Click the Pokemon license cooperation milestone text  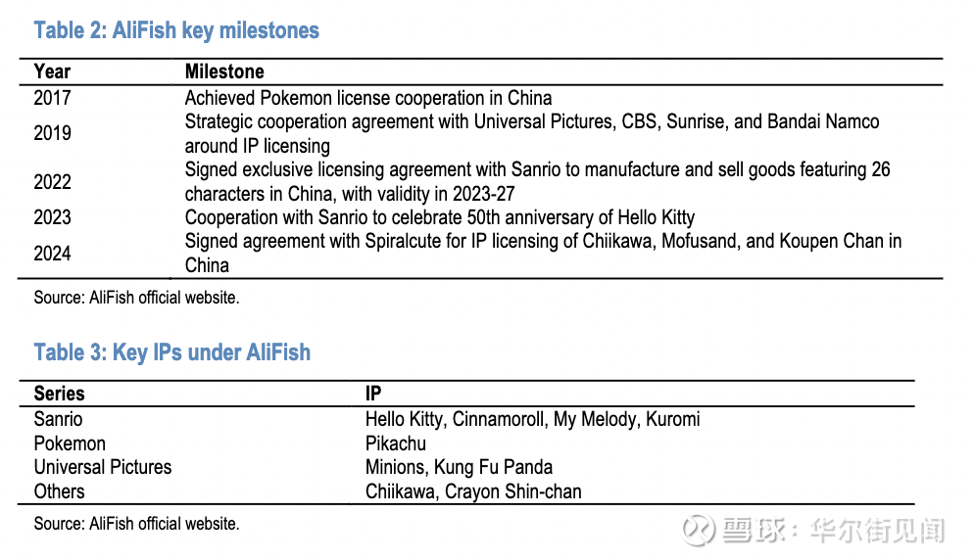pos(367,98)
